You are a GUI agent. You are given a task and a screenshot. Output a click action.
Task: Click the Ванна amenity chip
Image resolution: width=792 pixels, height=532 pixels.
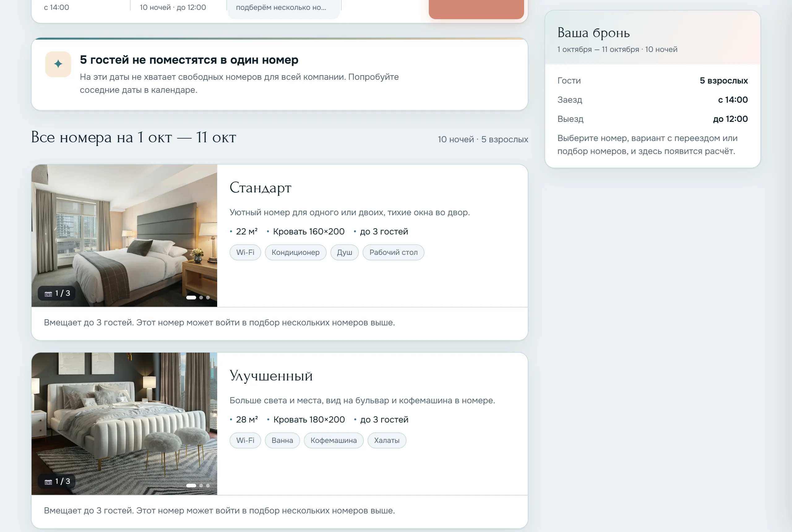tap(282, 440)
